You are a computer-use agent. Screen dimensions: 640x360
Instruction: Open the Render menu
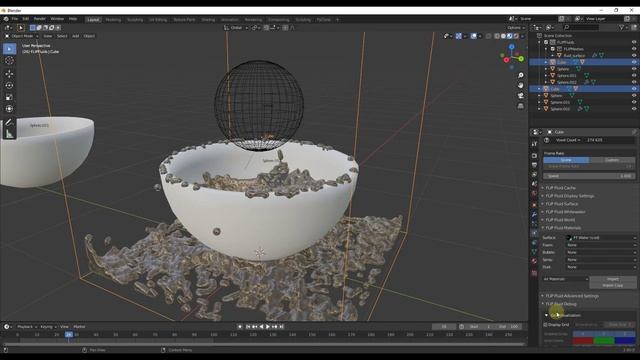(x=40, y=19)
